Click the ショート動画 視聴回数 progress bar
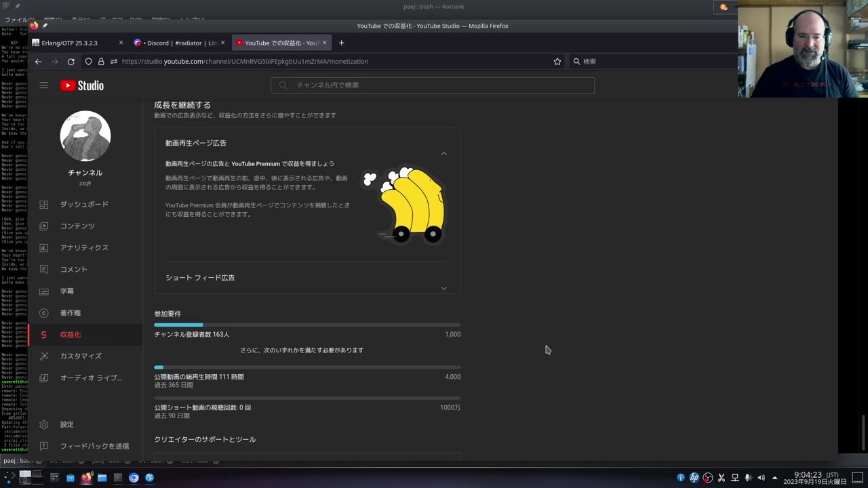Viewport: 868px width, 488px height. click(x=307, y=399)
